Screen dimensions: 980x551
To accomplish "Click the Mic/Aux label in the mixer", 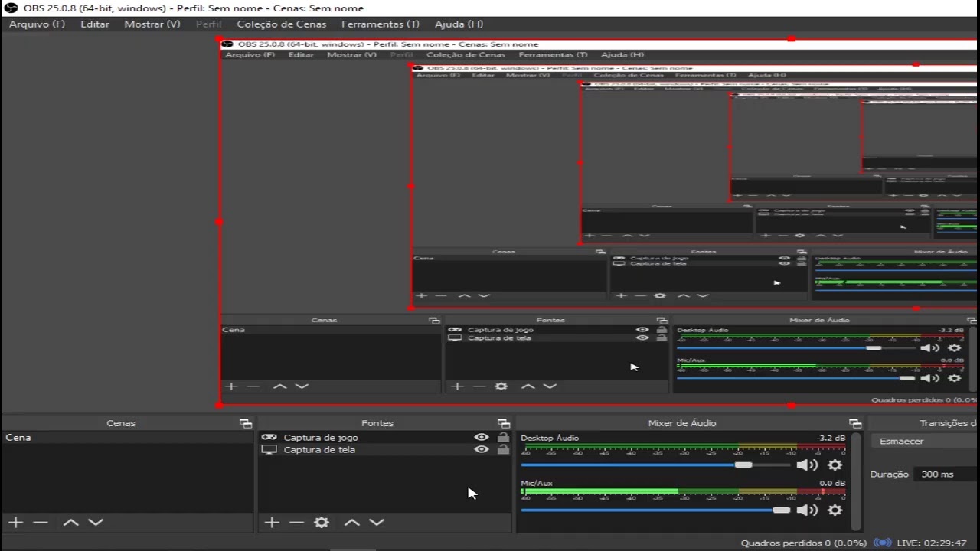I will [537, 484].
